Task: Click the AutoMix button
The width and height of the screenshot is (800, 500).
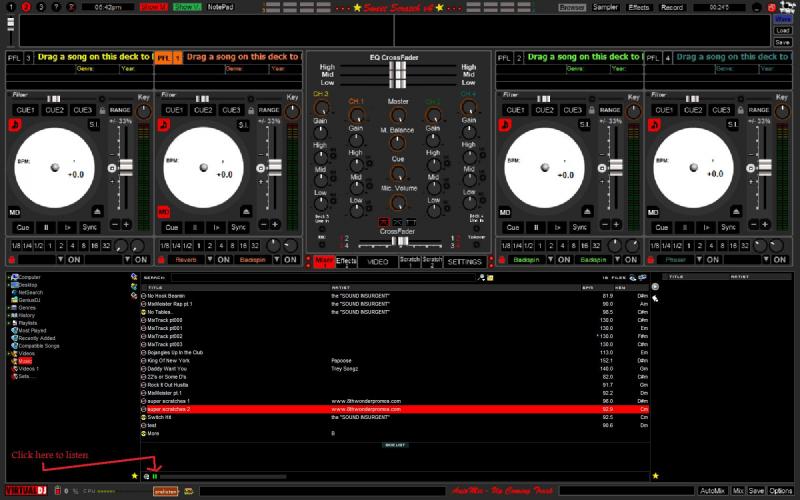Action: (712, 491)
